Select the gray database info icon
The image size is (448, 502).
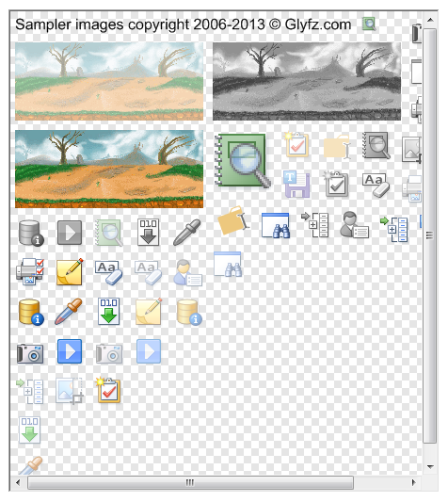(31, 233)
